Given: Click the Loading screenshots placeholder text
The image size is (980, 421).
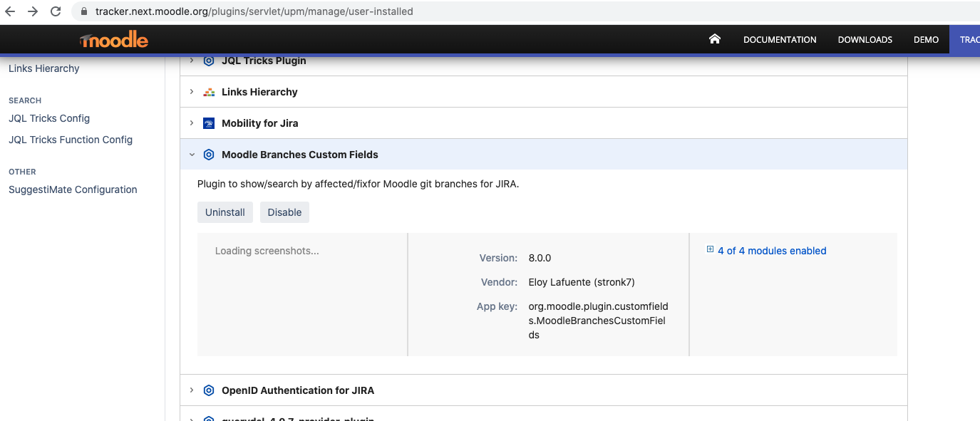Looking at the screenshot, I should [267, 251].
